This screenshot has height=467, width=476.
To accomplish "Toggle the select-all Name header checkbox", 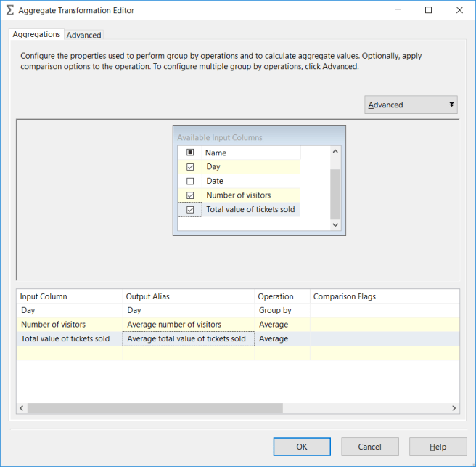I will point(190,153).
